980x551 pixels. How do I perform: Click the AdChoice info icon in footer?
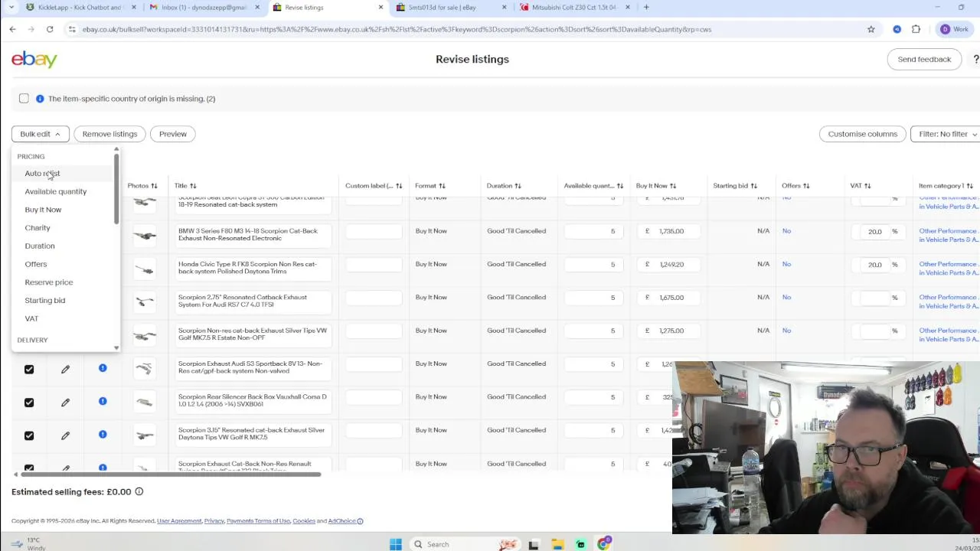pyautogui.click(x=360, y=521)
